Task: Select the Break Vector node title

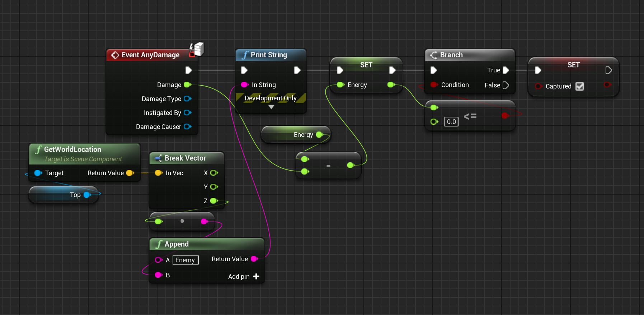Action: coord(185,158)
